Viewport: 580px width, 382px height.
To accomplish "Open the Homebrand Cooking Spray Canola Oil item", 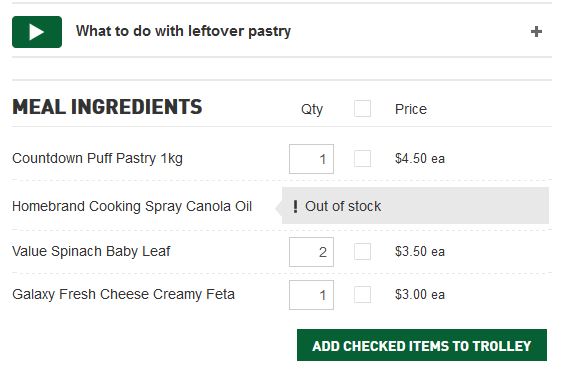I will coord(132,206).
